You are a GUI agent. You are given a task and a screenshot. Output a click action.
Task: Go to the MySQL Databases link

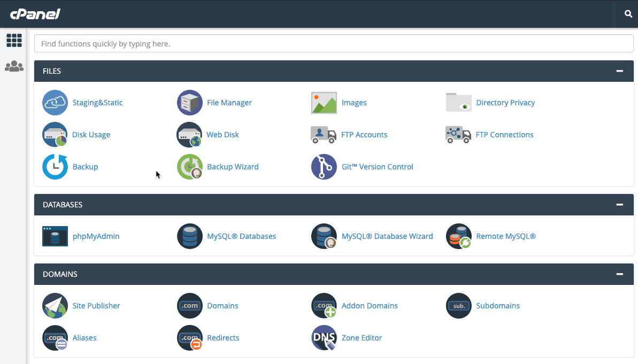[x=242, y=236]
